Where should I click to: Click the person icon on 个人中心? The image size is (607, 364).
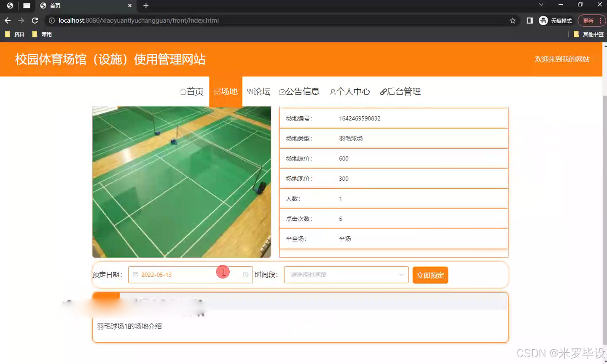click(x=333, y=91)
